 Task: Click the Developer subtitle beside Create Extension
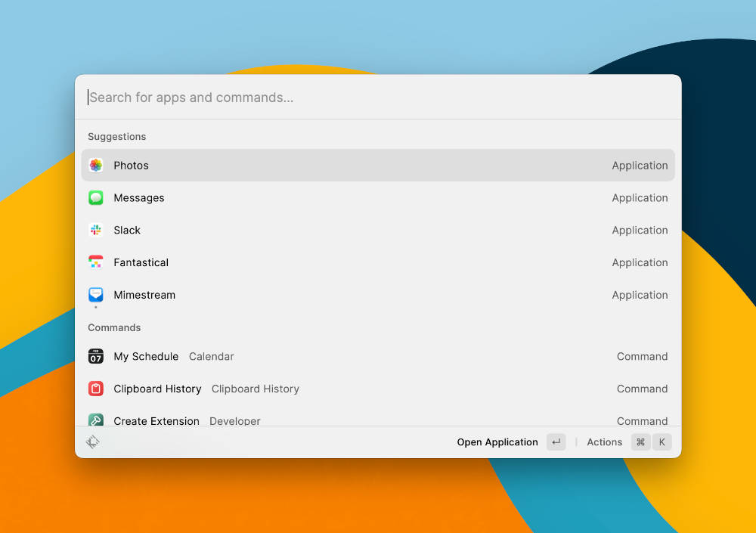point(235,421)
